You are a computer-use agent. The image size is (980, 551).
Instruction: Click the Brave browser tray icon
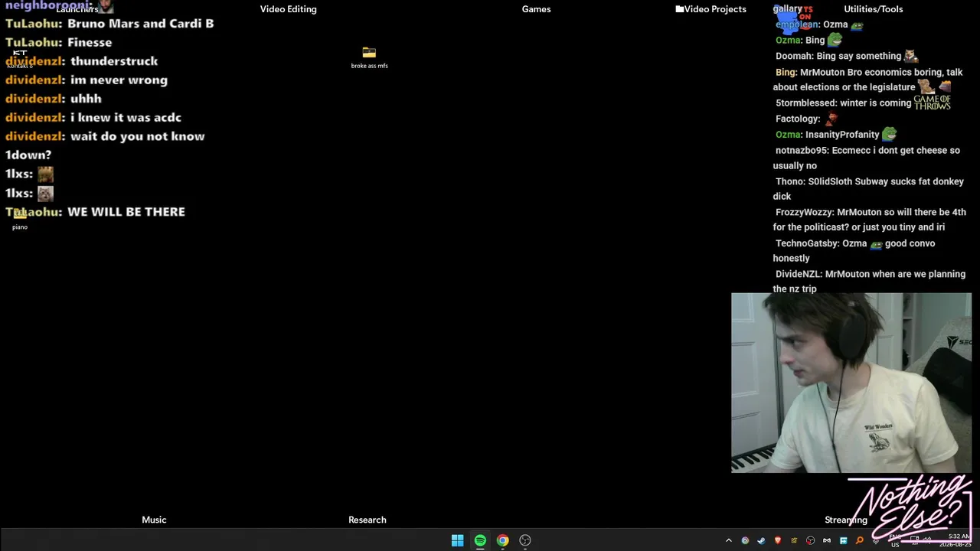pyautogui.click(x=778, y=540)
